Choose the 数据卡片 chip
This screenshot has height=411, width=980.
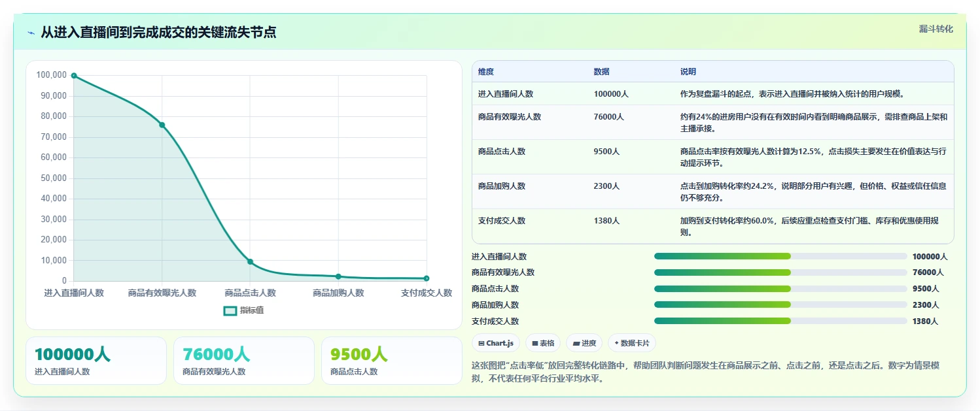pos(632,343)
